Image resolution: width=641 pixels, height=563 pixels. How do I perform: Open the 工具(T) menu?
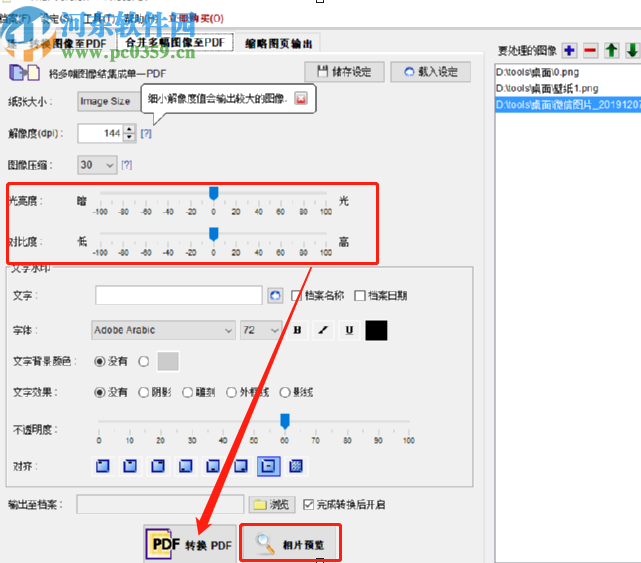tap(99, 18)
